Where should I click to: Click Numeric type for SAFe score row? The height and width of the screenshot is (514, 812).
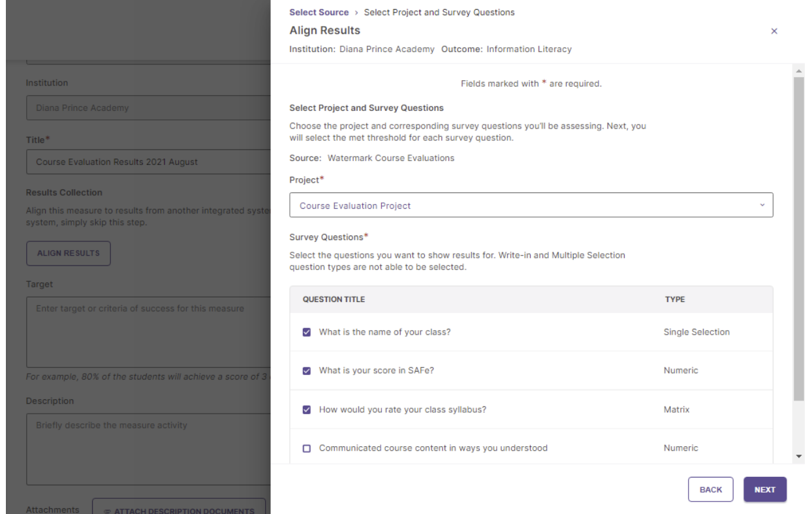[681, 370]
